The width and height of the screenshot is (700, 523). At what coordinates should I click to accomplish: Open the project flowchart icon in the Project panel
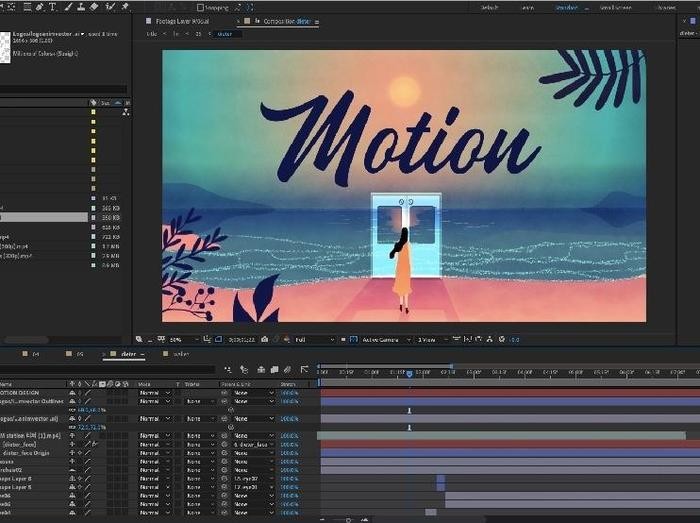[x=126, y=112]
